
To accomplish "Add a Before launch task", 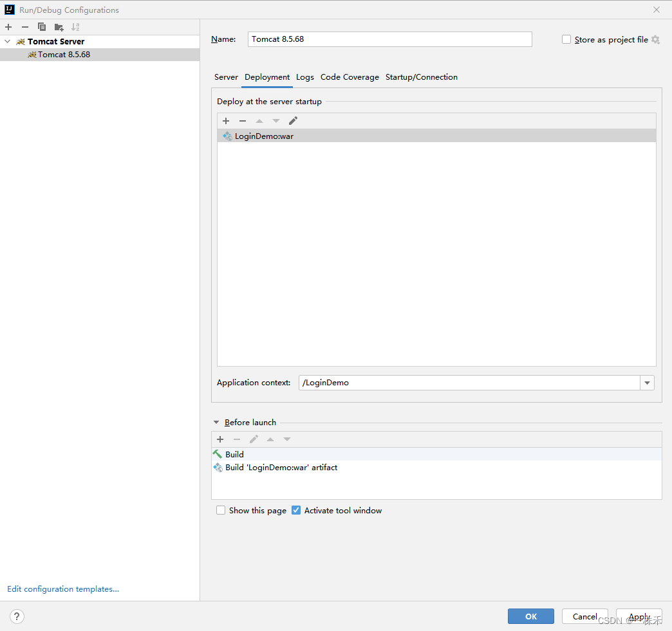I will coord(220,439).
